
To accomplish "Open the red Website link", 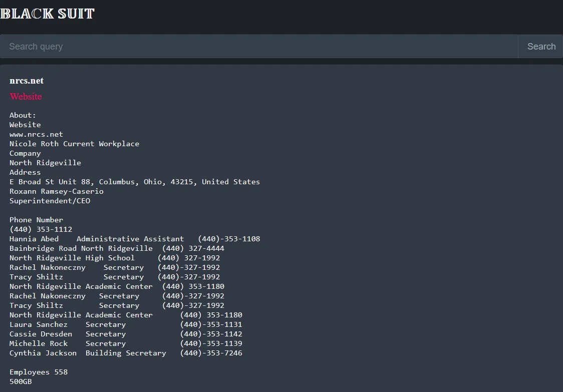I will coord(26,97).
